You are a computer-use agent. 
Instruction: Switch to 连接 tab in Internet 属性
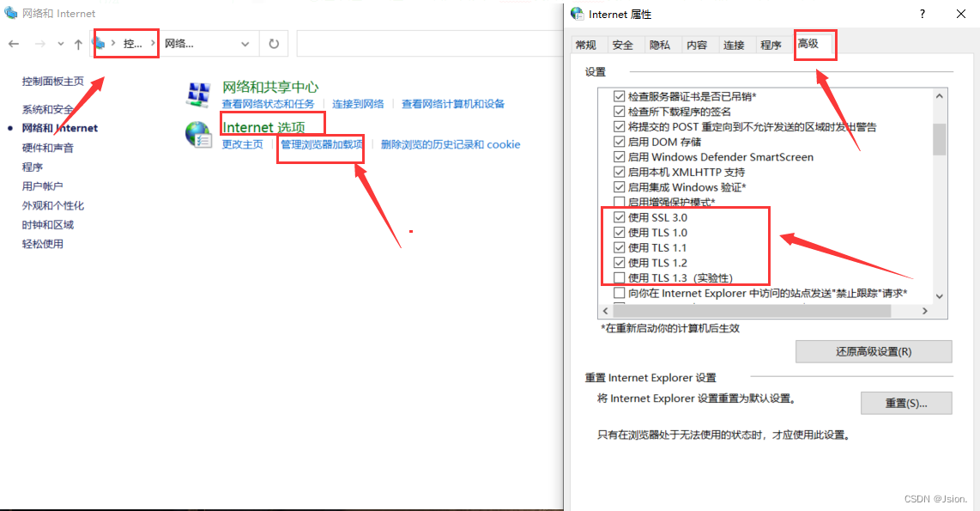click(734, 45)
